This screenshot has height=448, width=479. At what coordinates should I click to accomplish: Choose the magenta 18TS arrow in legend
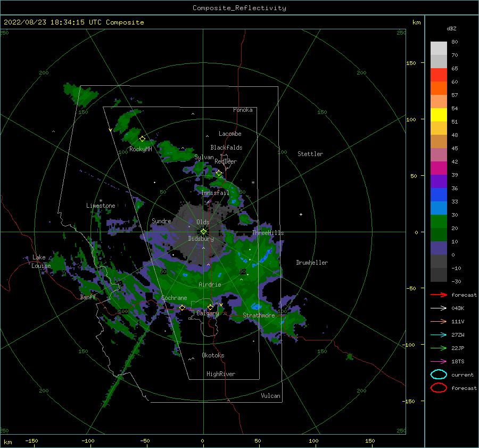[x=439, y=362]
